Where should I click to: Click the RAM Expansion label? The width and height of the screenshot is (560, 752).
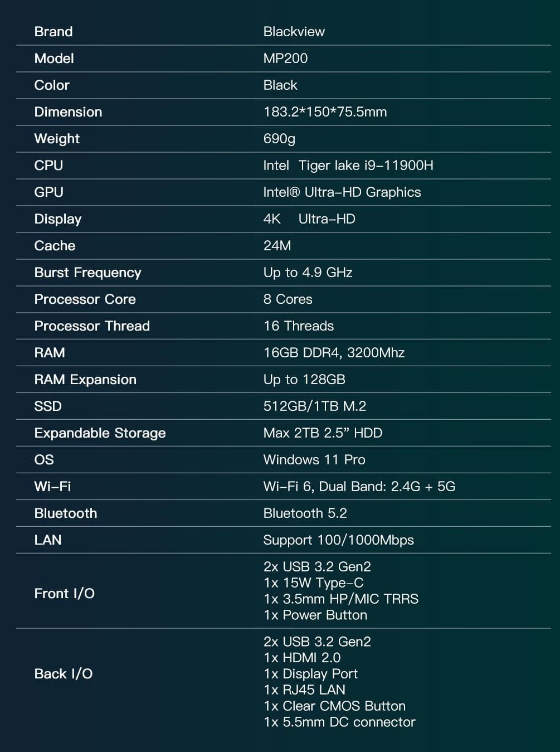coord(85,380)
